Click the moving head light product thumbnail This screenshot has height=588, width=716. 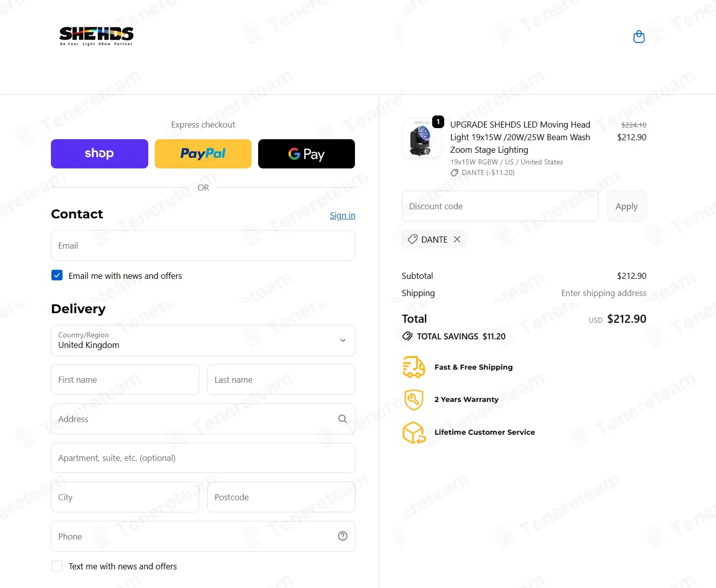tap(422, 138)
